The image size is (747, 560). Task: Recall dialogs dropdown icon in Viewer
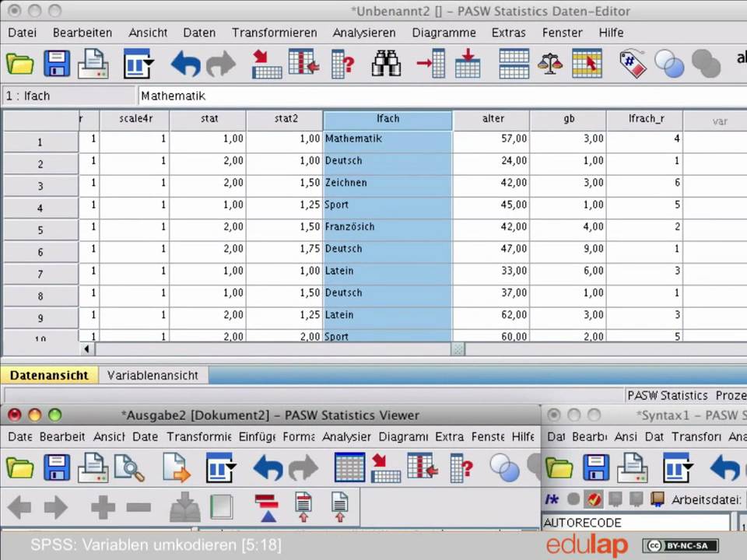[220, 468]
